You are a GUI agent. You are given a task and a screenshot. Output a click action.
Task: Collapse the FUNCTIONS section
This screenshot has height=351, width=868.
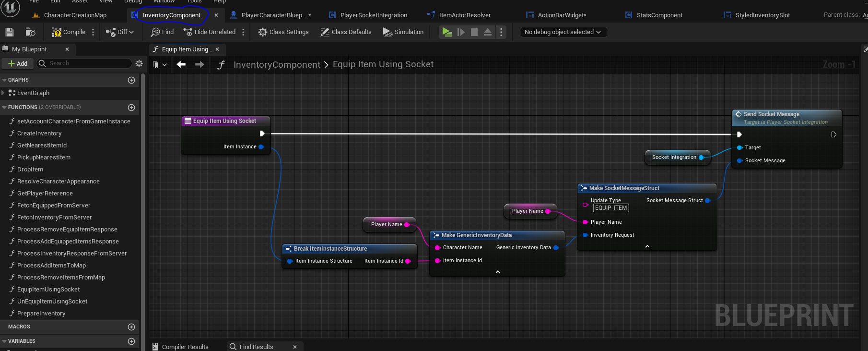click(x=4, y=107)
